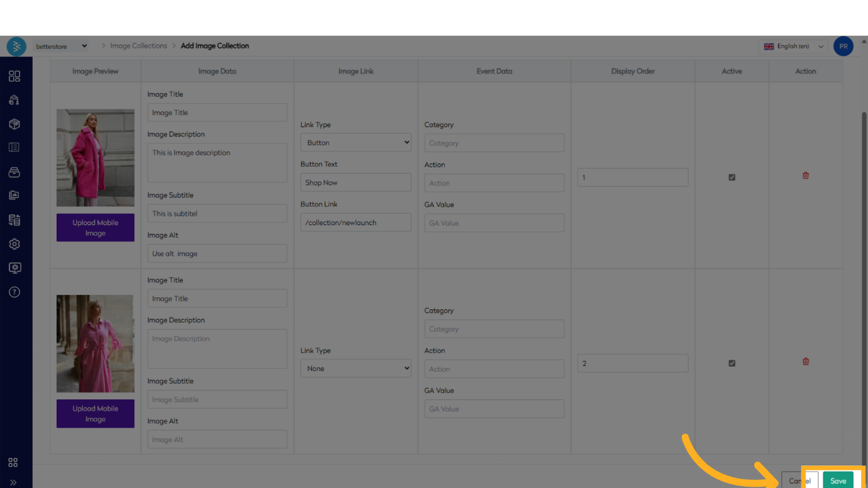Click the Button Link input field
The width and height of the screenshot is (868, 488).
coord(355,223)
